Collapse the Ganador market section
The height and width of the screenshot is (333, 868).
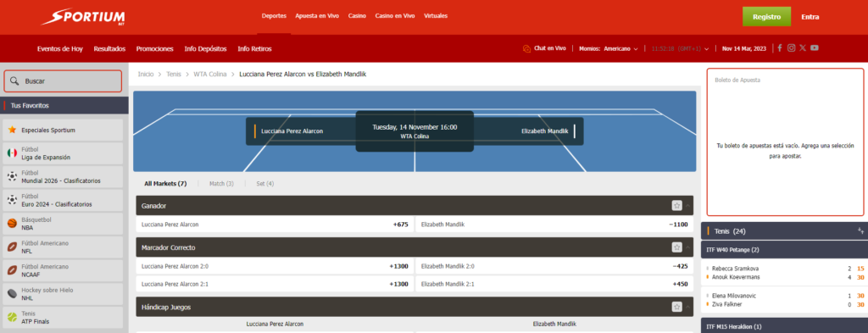pyautogui.click(x=687, y=206)
